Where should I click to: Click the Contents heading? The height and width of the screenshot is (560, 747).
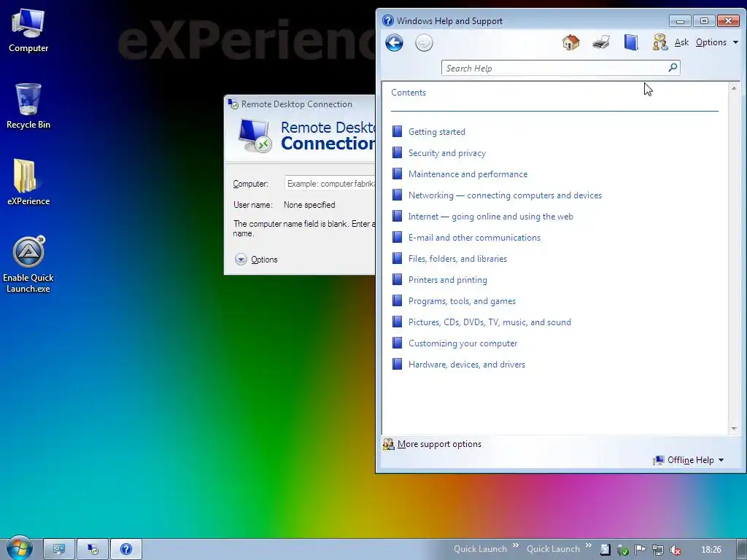point(409,93)
